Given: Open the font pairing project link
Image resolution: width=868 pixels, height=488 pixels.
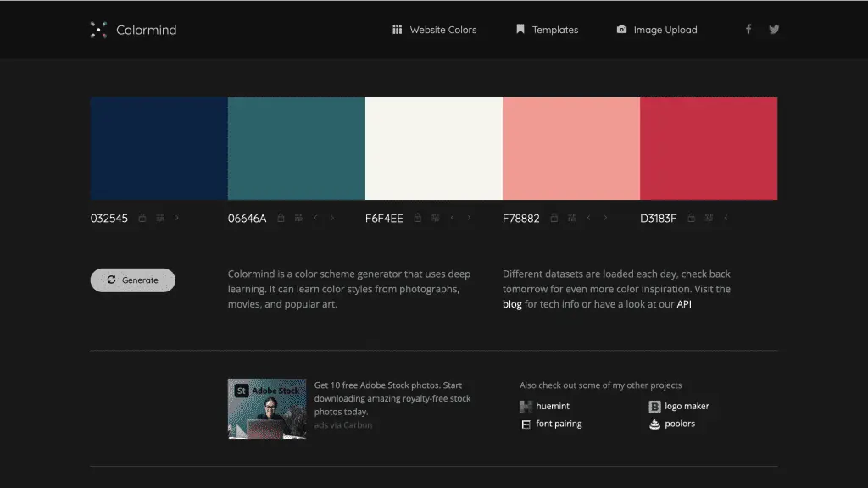Looking at the screenshot, I should (x=551, y=424).
